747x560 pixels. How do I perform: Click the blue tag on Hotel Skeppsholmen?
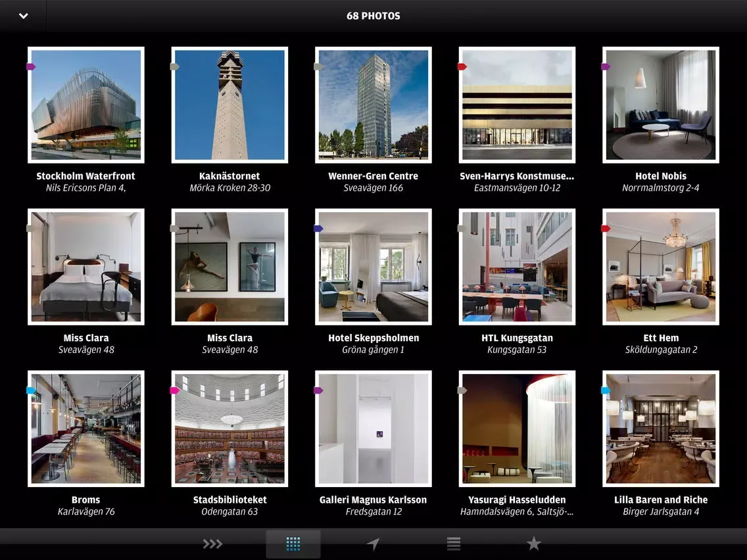[318, 229]
